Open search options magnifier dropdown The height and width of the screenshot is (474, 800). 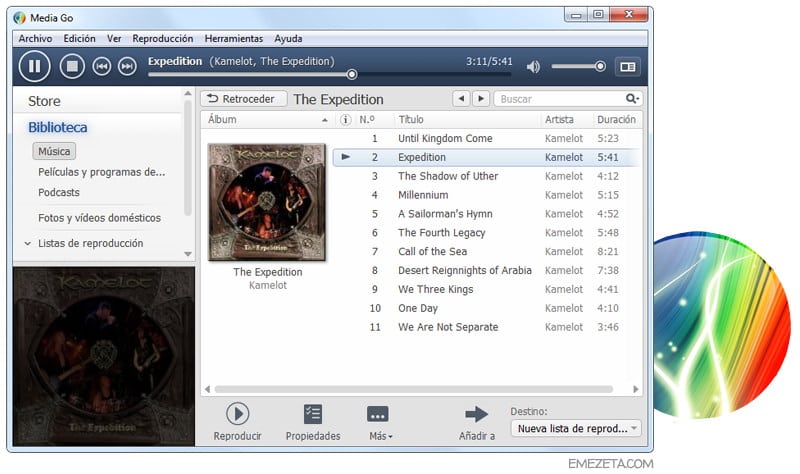click(632, 98)
